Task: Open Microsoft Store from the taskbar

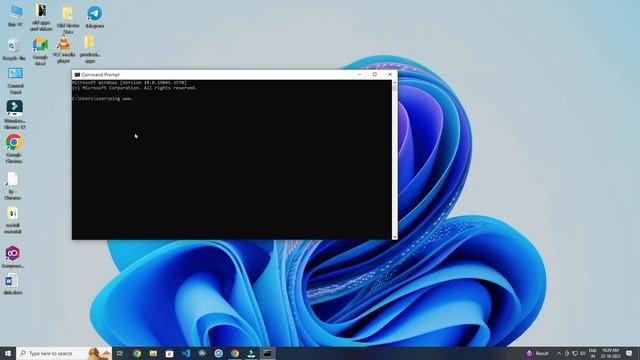Action: point(169,353)
